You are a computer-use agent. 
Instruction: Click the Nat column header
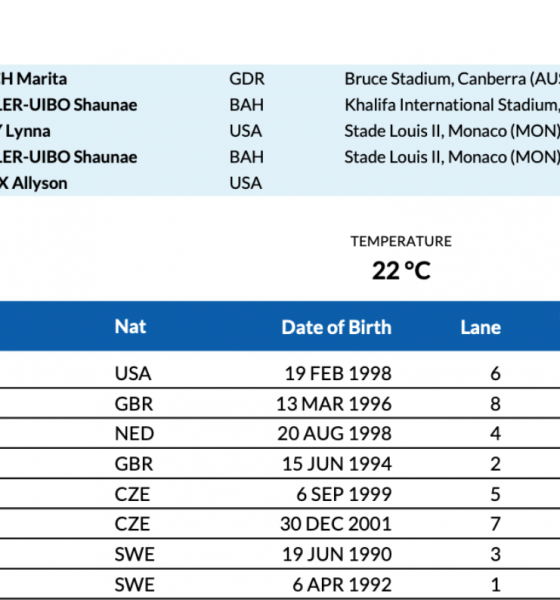click(x=130, y=327)
